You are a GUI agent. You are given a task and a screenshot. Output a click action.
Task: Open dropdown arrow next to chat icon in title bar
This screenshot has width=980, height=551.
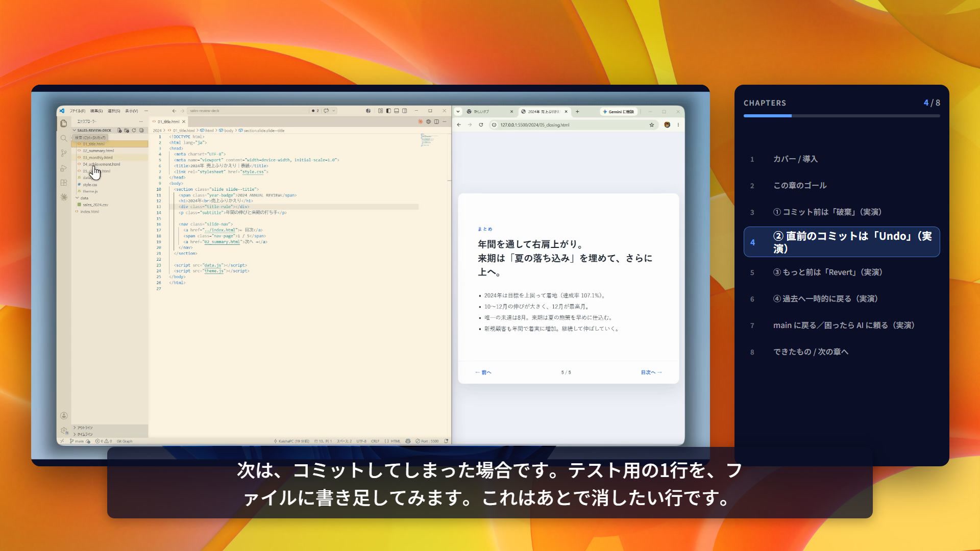click(334, 111)
